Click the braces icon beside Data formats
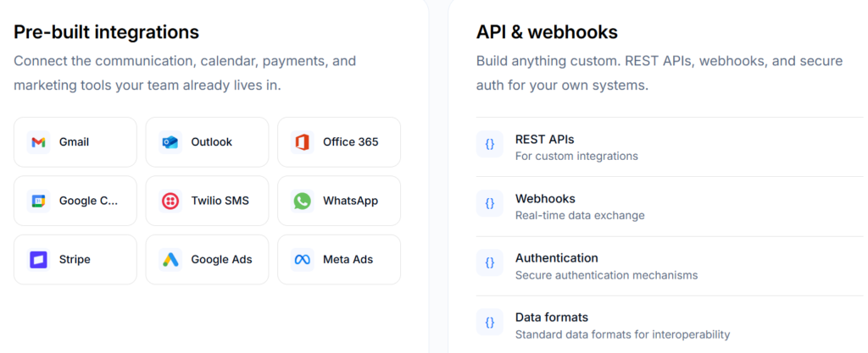The width and height of the screenshot is (868, 353). pos(489,322)
